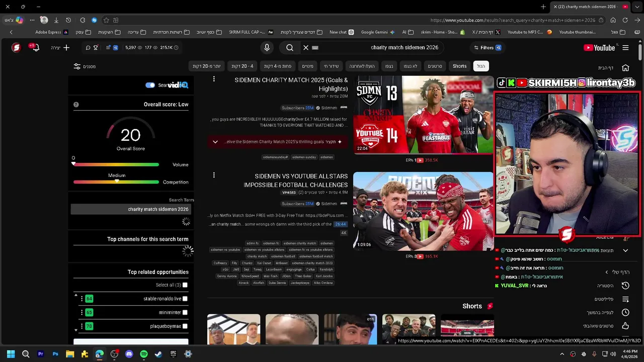Collapse the subscriptions section chevron in sidebar
The height and width of the screenshot is (362, 644).
(x=625, y=250)
